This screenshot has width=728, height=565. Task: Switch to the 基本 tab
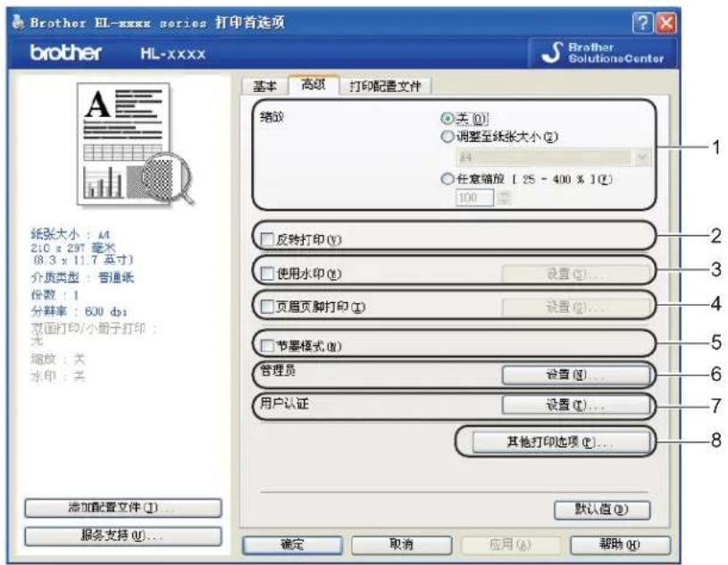pos(264,86)
